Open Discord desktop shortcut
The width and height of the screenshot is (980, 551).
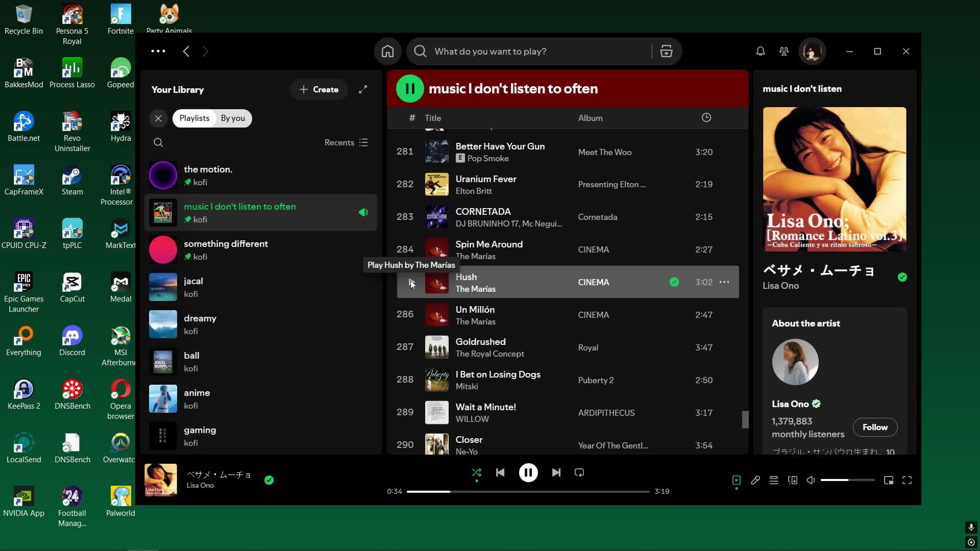coord(72,341)
